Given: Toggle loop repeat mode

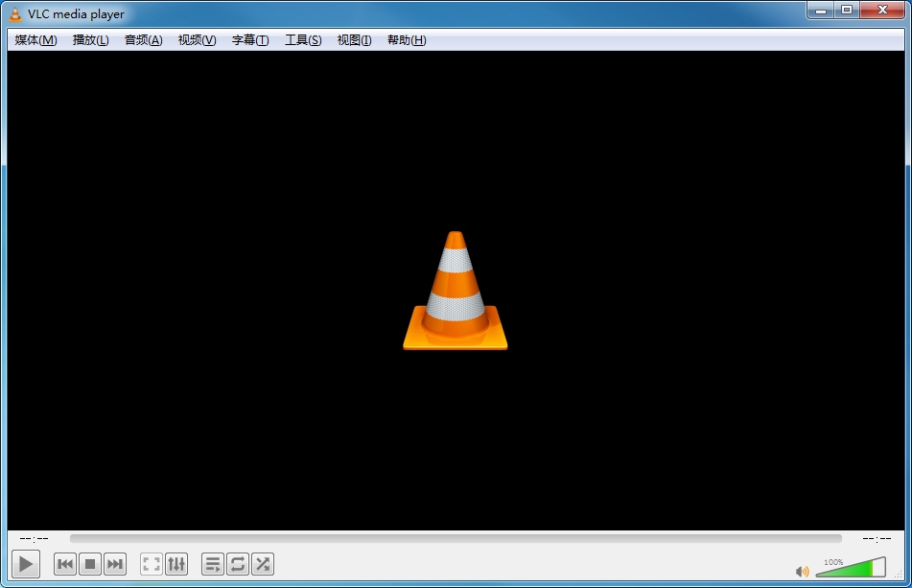Looking at the screenshot, I should [238, 564].
